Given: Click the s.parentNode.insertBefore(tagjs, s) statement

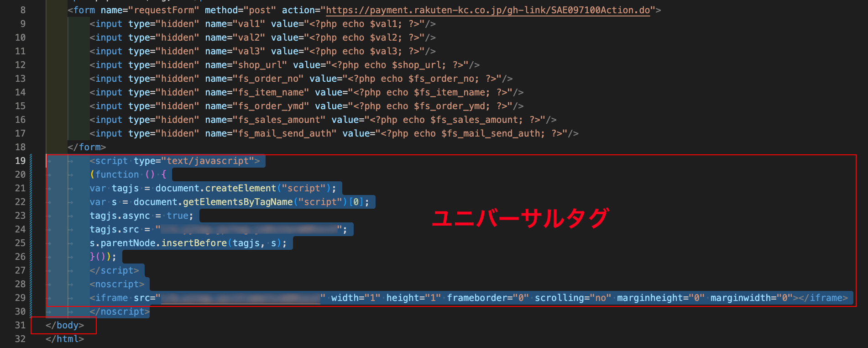Looking at the screenshot, I should (x=188, y=243).
